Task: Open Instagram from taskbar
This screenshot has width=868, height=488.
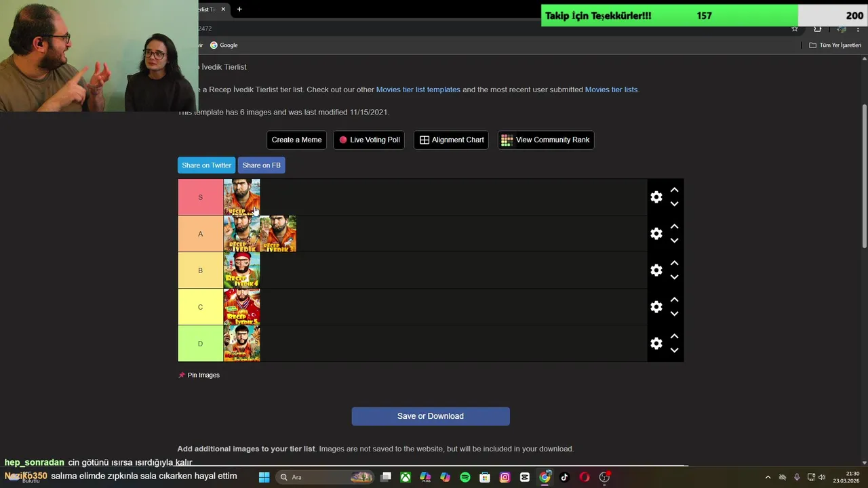Action: [505, 477]
